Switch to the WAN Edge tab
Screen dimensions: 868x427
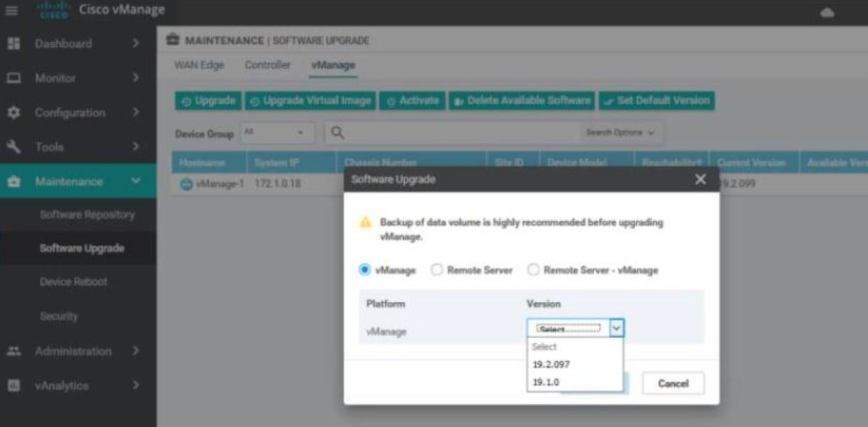tap(199, 65)
